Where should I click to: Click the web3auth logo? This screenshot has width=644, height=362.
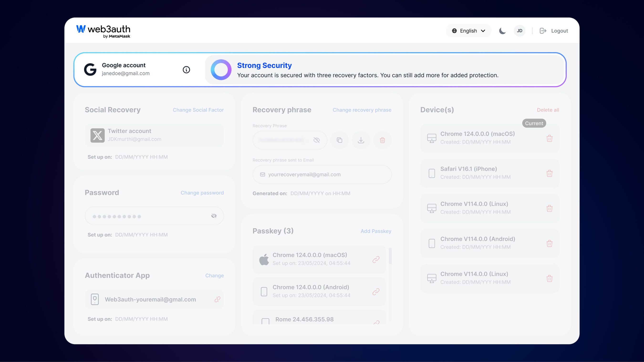point(103,30)
